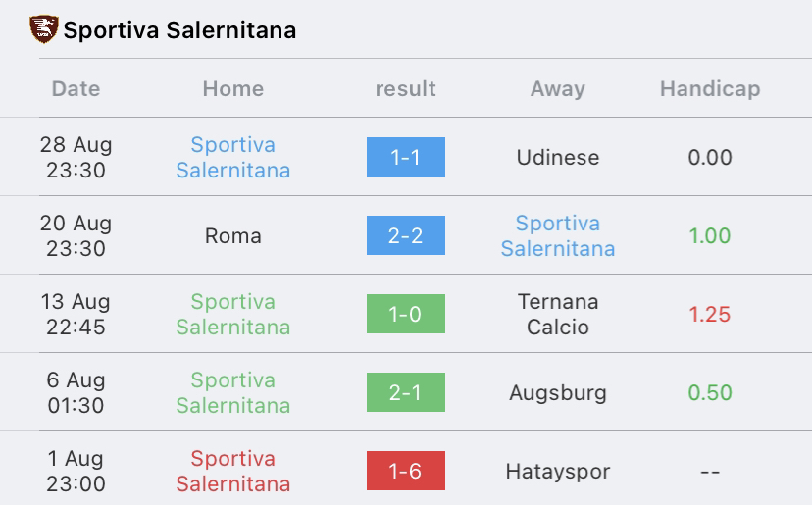Screen dimensions: 812x505
Task: Open the red 1-6 result badge
Action: [x=405, y=471]
